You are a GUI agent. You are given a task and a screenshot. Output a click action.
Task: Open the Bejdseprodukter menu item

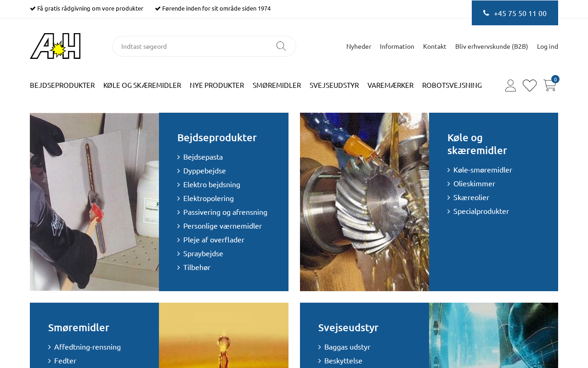(62, 85)
